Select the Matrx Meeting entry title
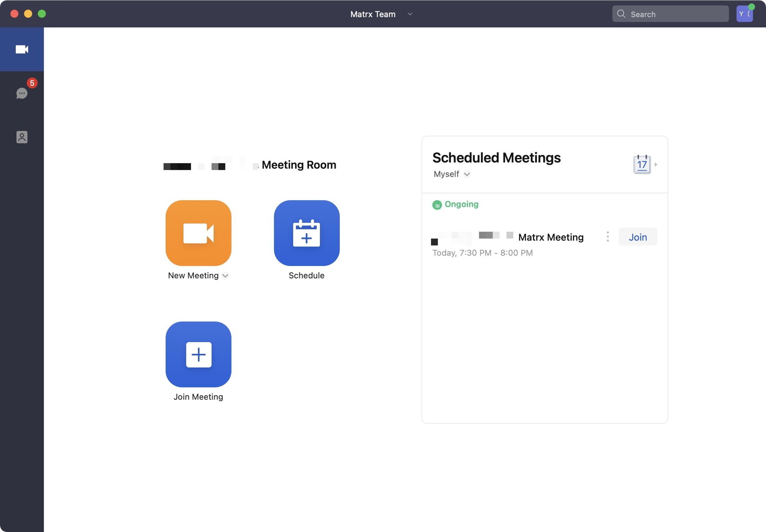 tap(551, 237)
